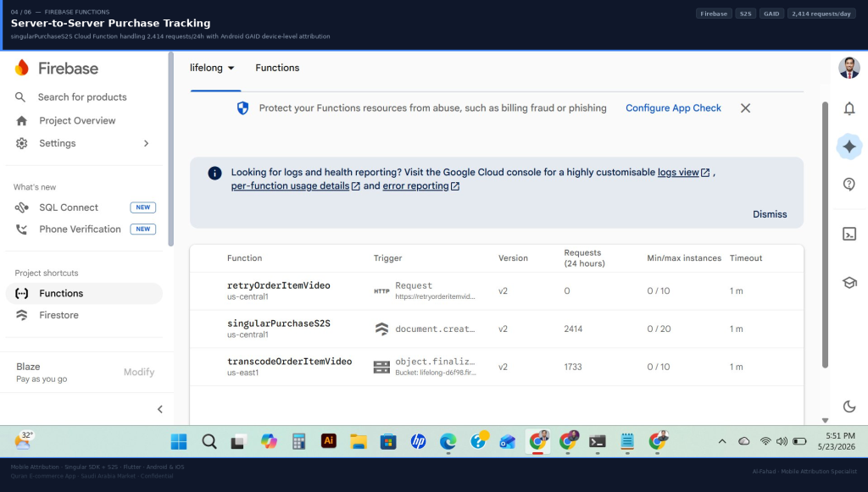Open notifications bell
Viewport: 868px width, 492px height.
(x=849, y=108)
